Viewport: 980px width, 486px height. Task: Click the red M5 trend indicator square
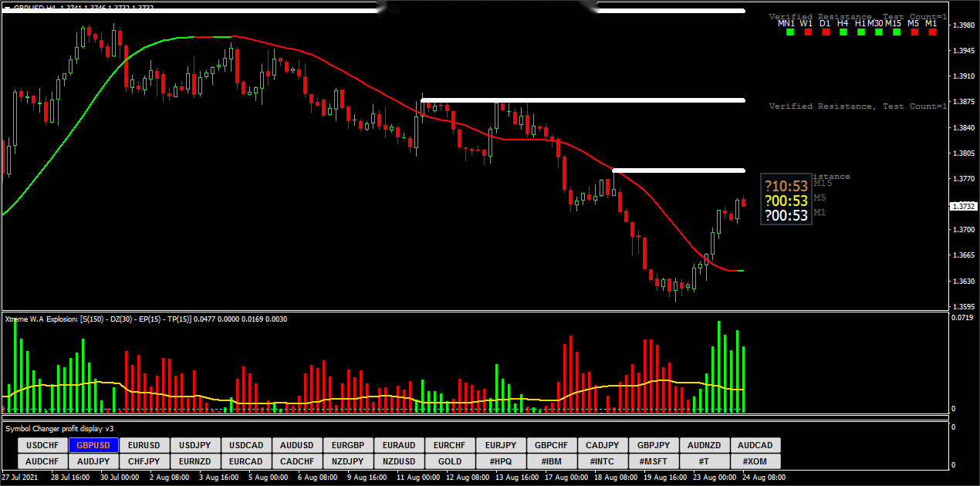tap(914, 33)
